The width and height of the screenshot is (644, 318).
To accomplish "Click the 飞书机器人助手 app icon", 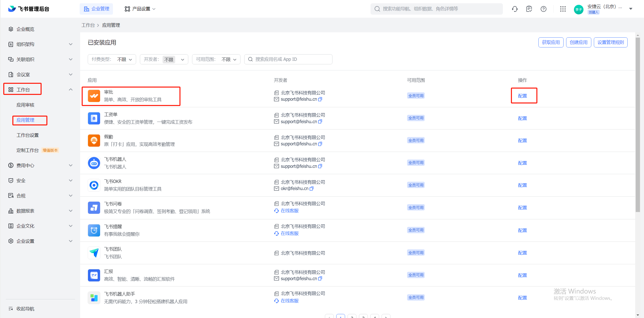I will coord(94,298).
